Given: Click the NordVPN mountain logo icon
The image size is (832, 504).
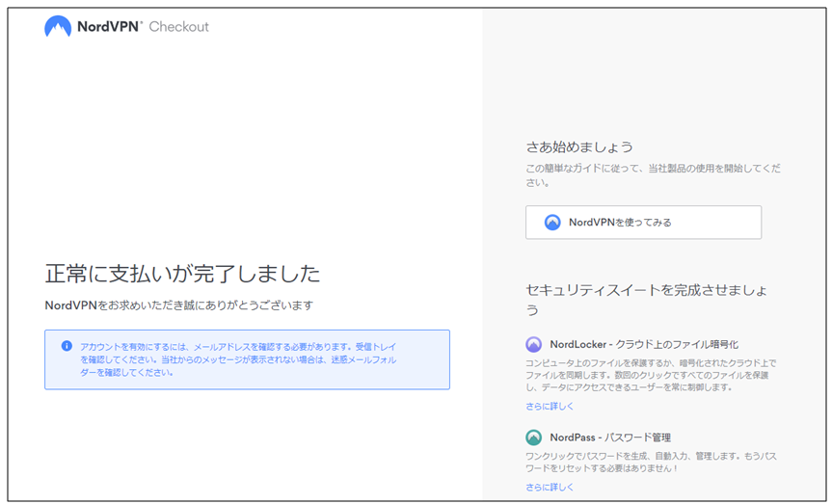Looking at the screenshot, I should [58, 27].
